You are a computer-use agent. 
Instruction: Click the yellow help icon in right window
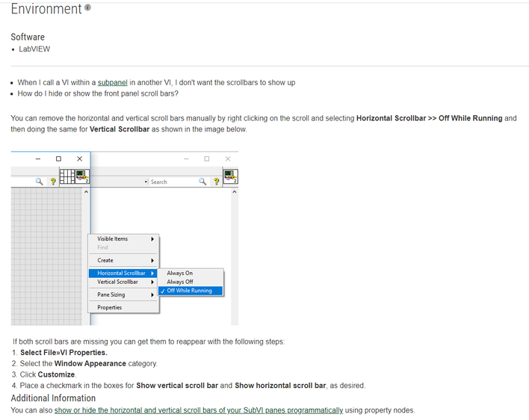pos(217,182)
